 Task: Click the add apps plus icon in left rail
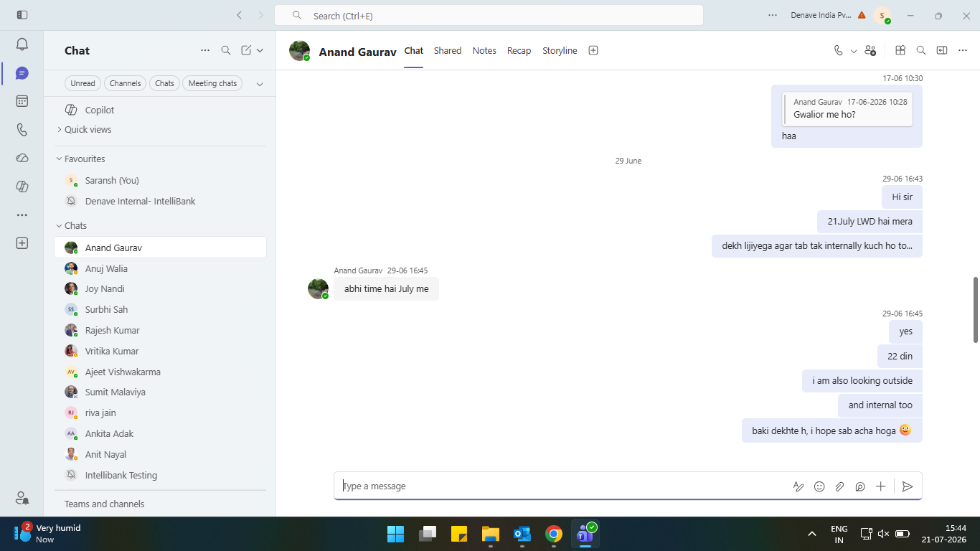point(22,243)
